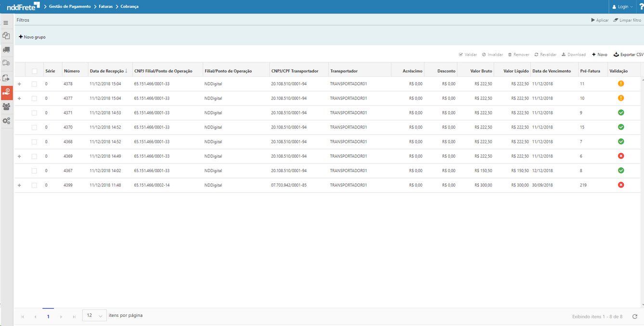This screenshot has height=326, width=644.
Task: Sort by Data de Recepção column header
Action: [x=108, y=71]
